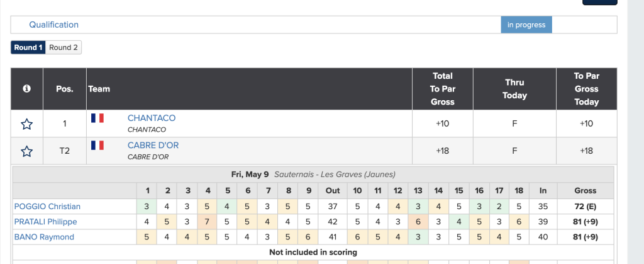Image resolution: width=644 pixels, height=264 pixels.
Task: Click the Thru Today column header
Action: pos(514,89)
